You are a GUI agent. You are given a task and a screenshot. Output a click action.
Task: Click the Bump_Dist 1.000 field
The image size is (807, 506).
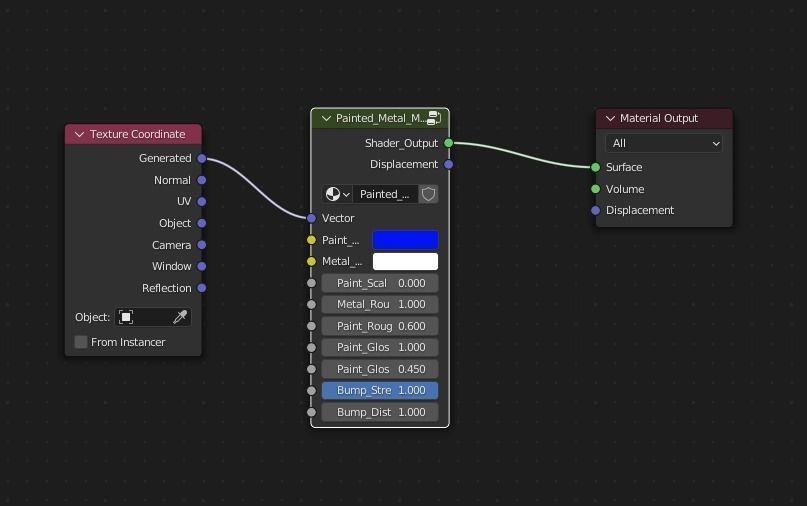[x=380, y=412]
